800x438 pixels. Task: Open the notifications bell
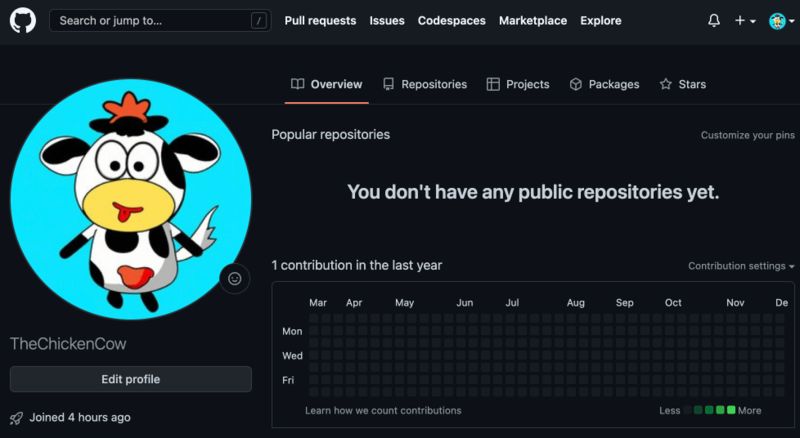coord(714,21)
